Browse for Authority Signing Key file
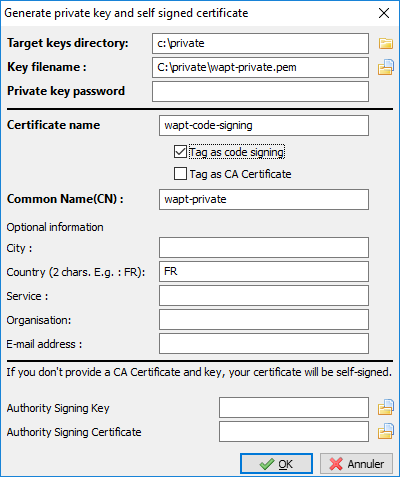The image size is (400, 477). (386, 407)
